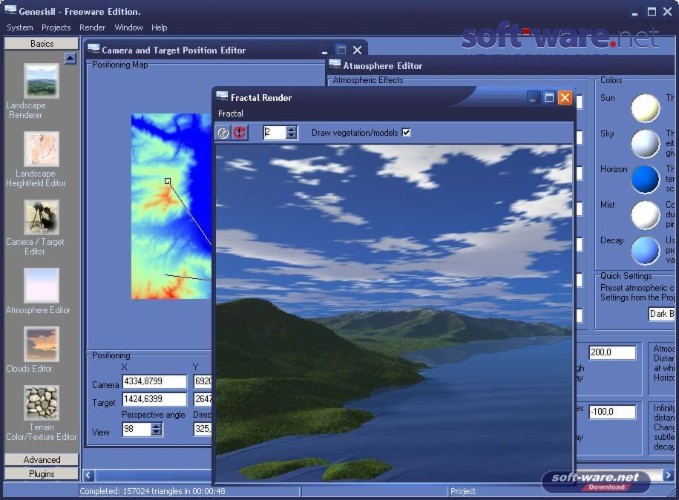Image resolution: width=679 pixels, height=500 pixels.
Task: Click the Completed triangles status bar text
Action: pyautogui.click(x=152, y=491)
